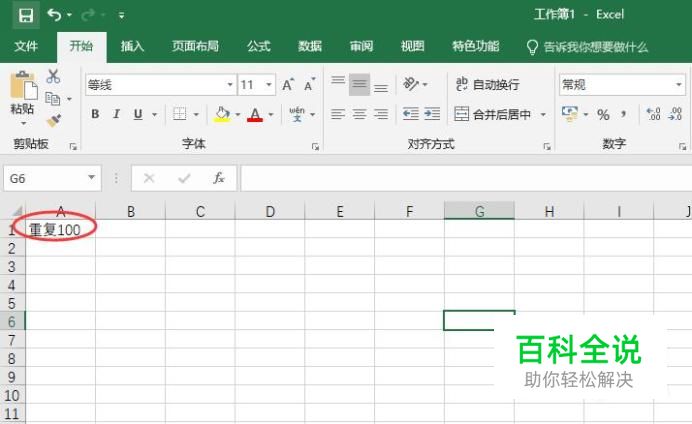
Task: Open the 字体 dialog launcher
Action: [x=315, y=146]
